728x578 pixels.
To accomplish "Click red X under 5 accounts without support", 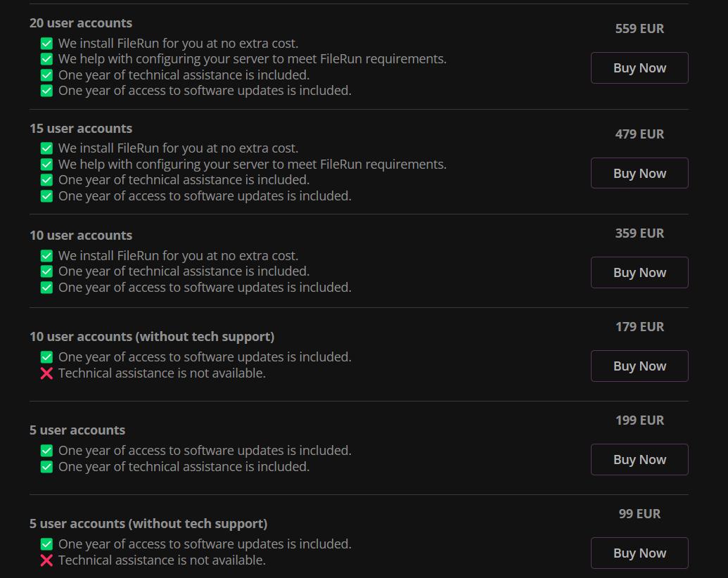I will coord(46,560).
